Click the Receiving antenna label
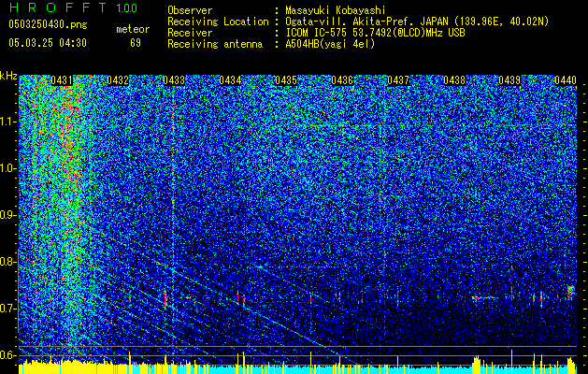The height and width of the screenshot is (374, 588). pyautogui.click(x=215, y=44)
